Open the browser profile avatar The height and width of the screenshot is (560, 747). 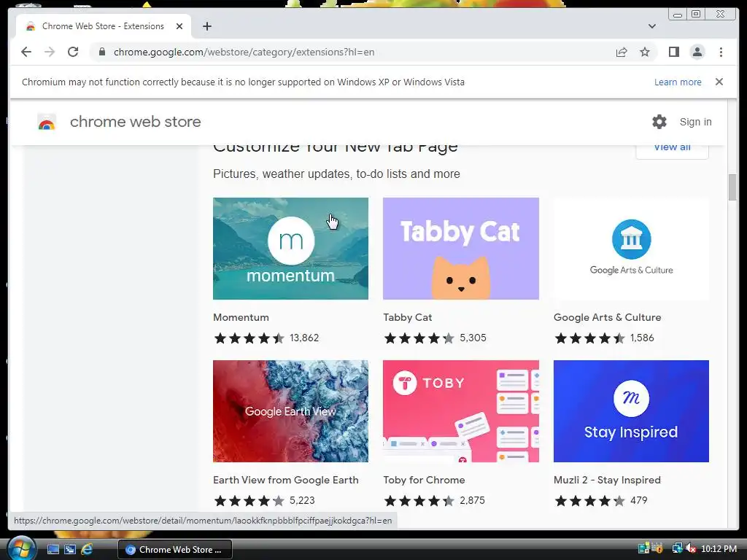[x=697, y=52]
